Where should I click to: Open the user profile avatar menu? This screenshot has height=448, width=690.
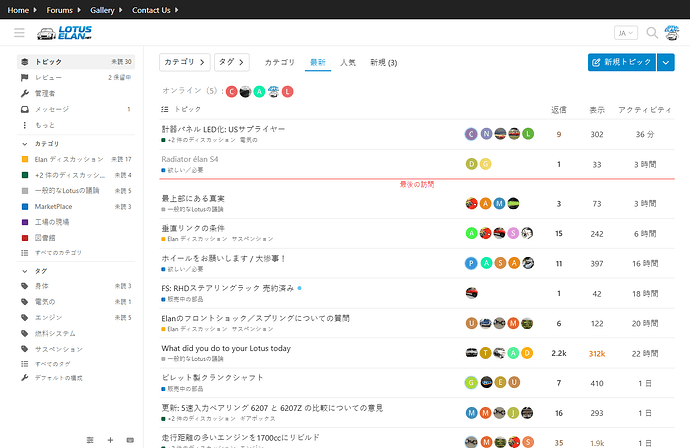click(x=672, y=33)
